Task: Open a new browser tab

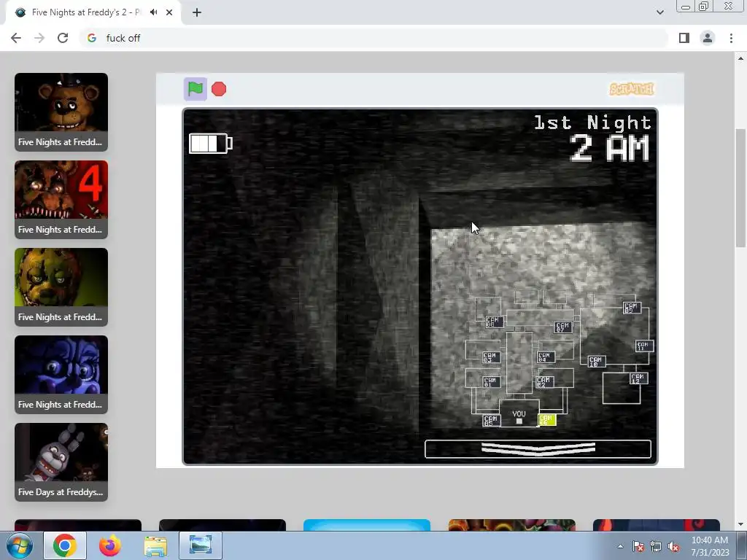Action: (197, 12)
